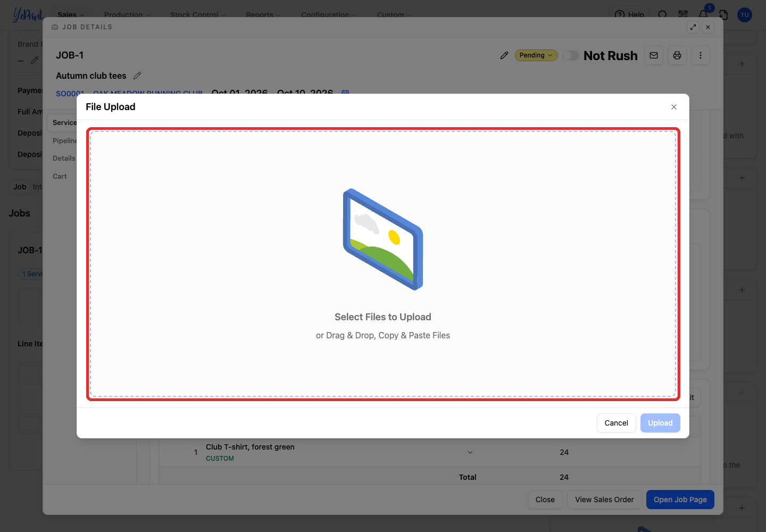
Task: Click the SO0001 sales order link
Action: (70, 94)
